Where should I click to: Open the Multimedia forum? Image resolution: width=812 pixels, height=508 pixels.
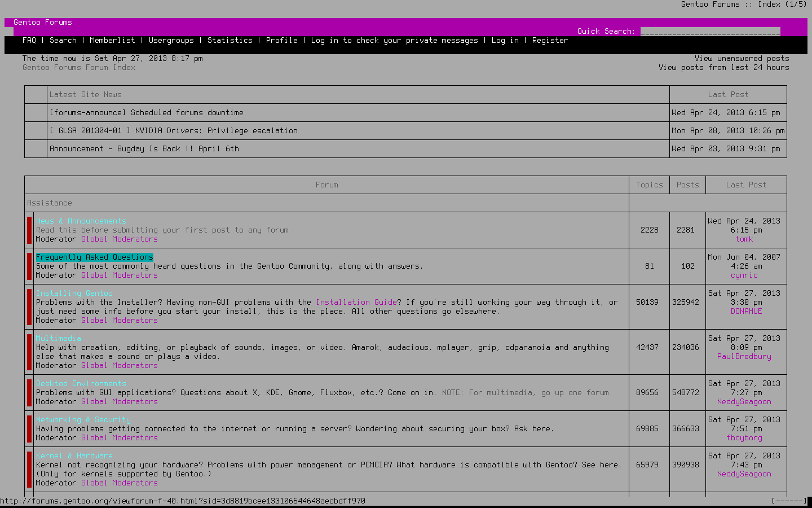pyautogui.click(x=59, y=338)
